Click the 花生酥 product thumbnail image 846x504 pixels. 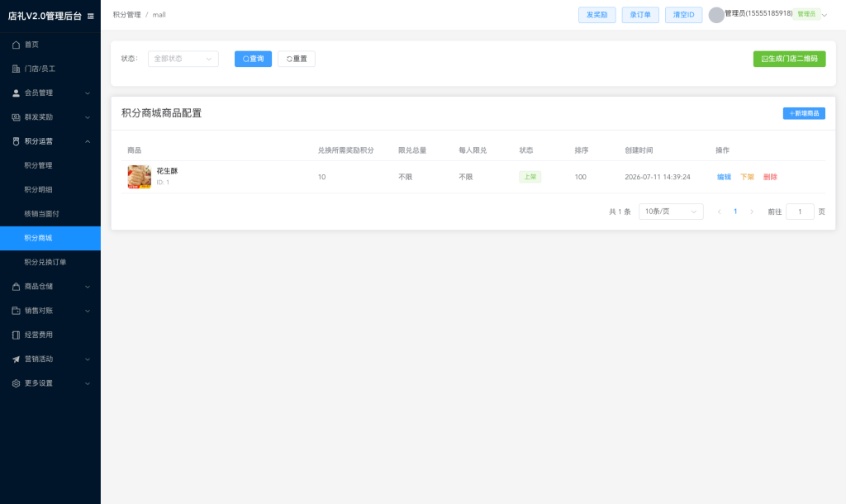click(139, 177)
